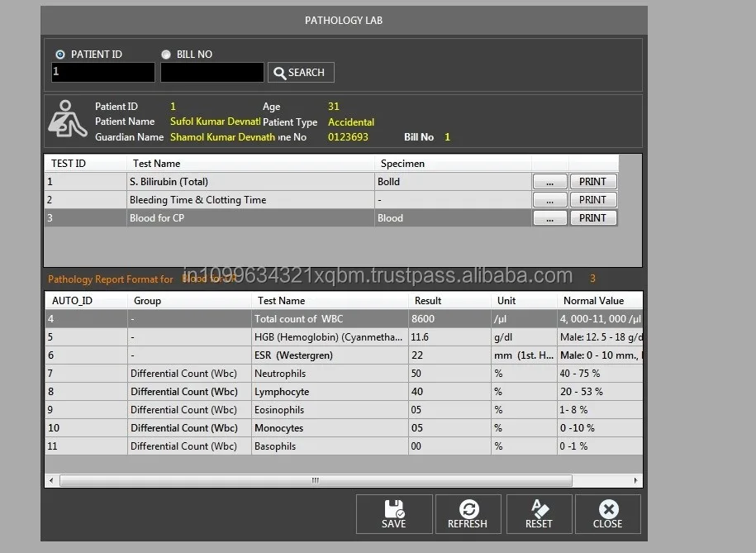Click the Close X circle icon
This screenshot has width=756, height=553.
pos(608,509)
